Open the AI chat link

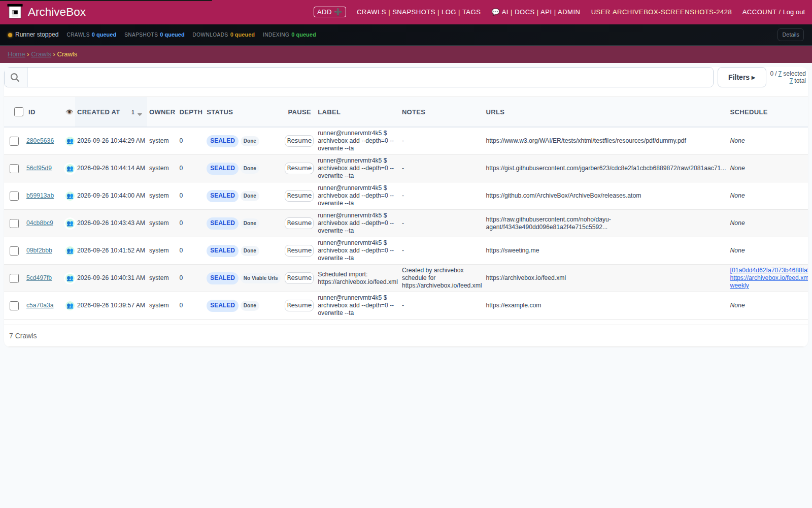500,12
